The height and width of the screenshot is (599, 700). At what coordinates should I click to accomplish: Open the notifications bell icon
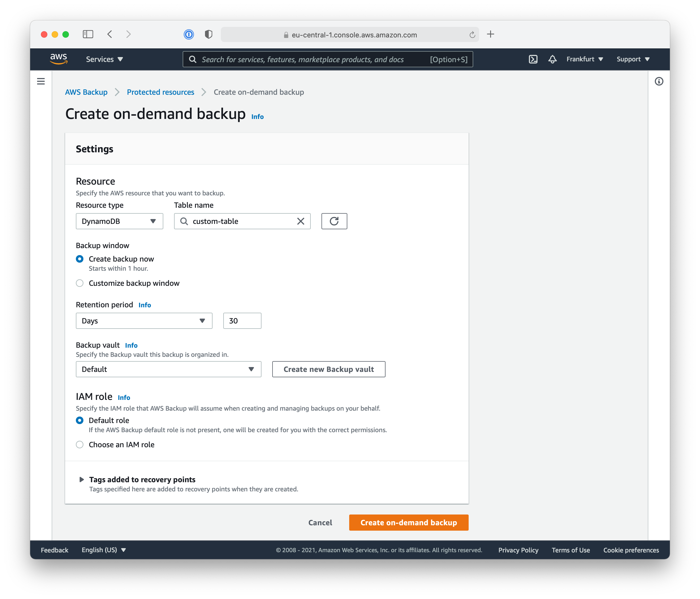552,59
